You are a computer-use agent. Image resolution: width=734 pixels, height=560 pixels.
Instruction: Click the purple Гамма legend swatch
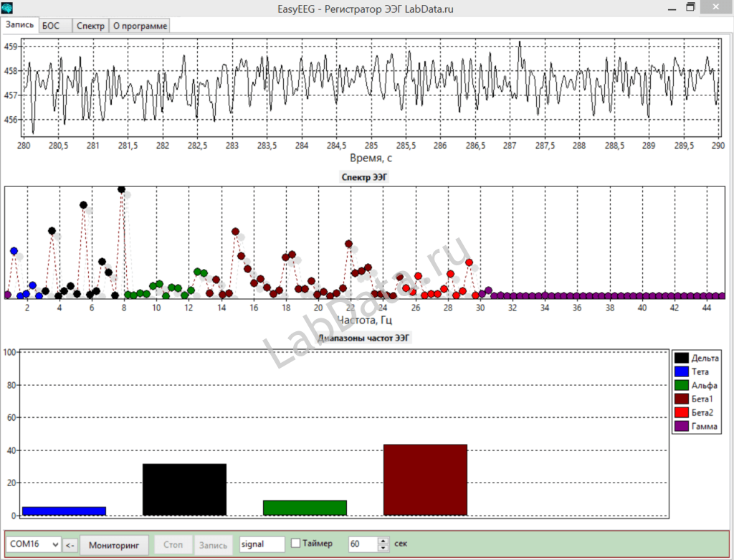point(682,426)
